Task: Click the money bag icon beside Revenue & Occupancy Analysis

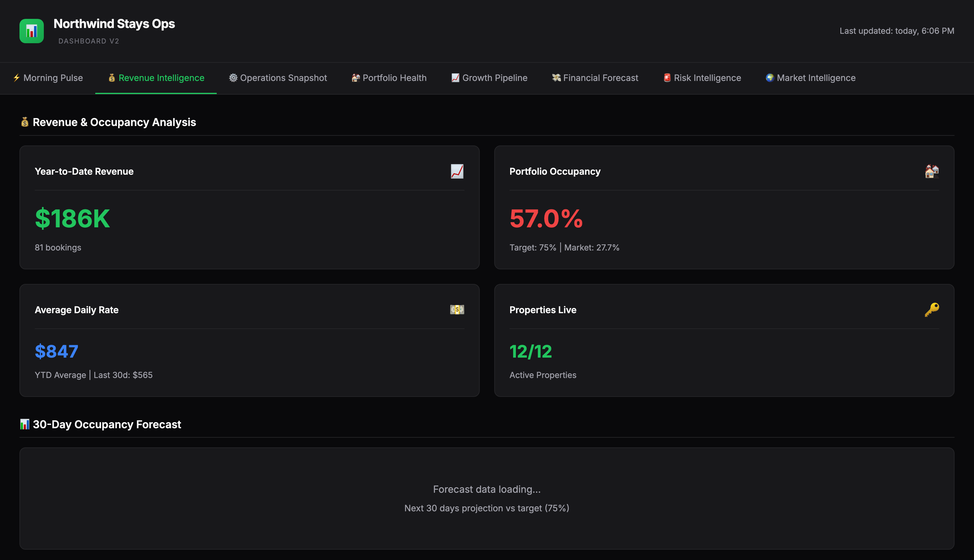Action: point(25,122)
